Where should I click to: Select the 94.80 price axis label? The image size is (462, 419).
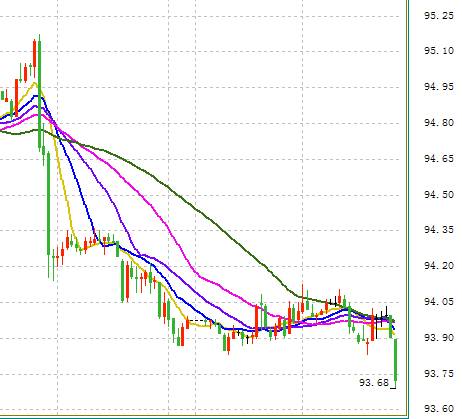click(439, 123)
